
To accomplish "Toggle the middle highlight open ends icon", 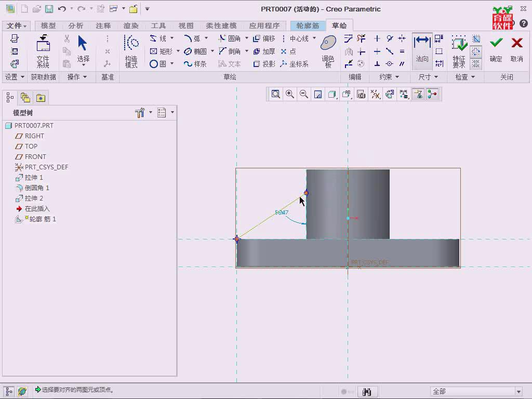I will [x=476, y=51].
